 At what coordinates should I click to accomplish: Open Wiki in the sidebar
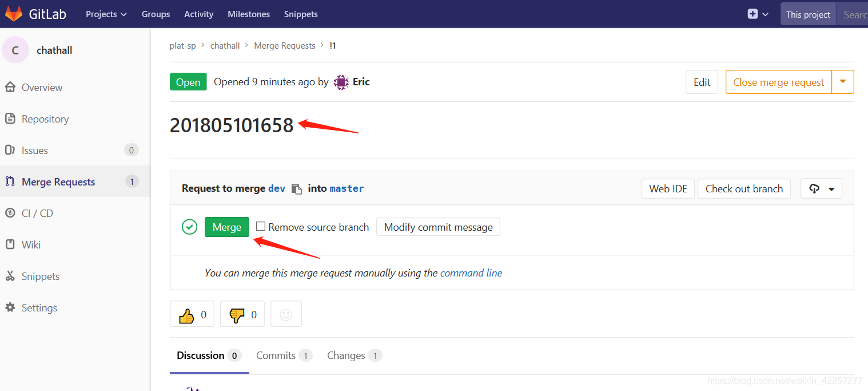tap(31, 244)
